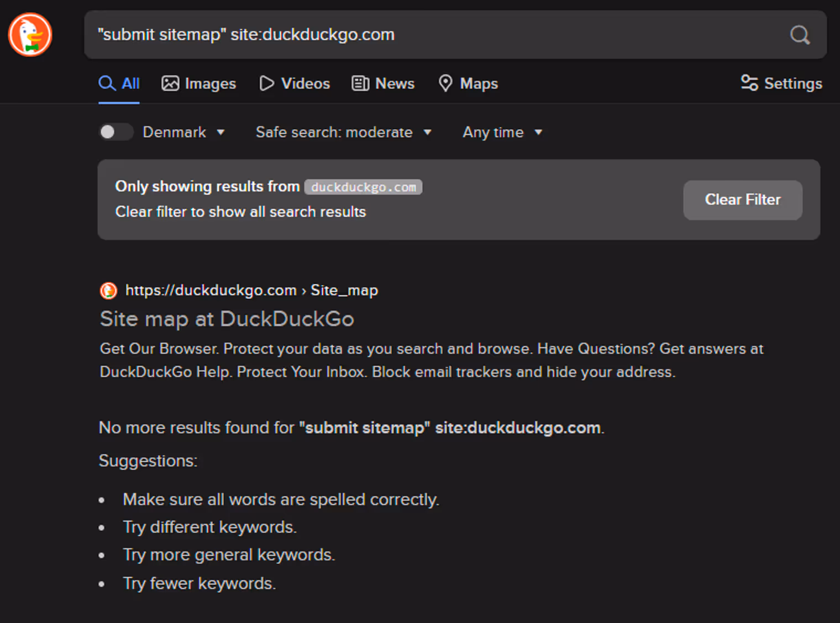
Task: Click the Maps pin icon
Action: coord(445,83)
